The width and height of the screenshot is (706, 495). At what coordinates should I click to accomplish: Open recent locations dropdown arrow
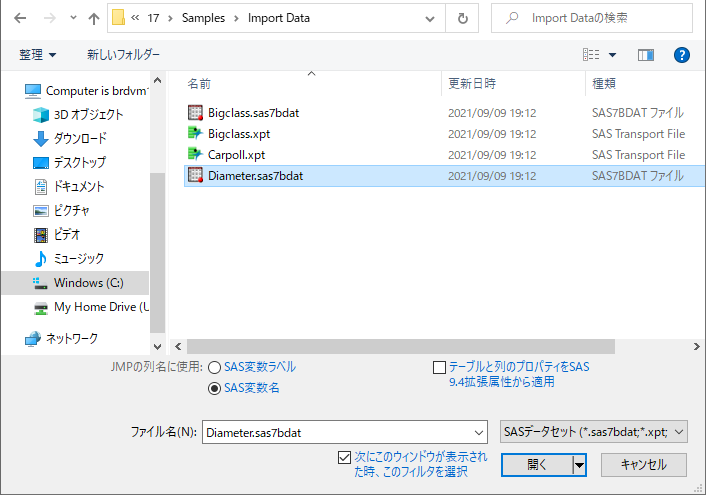click(73, 18)
